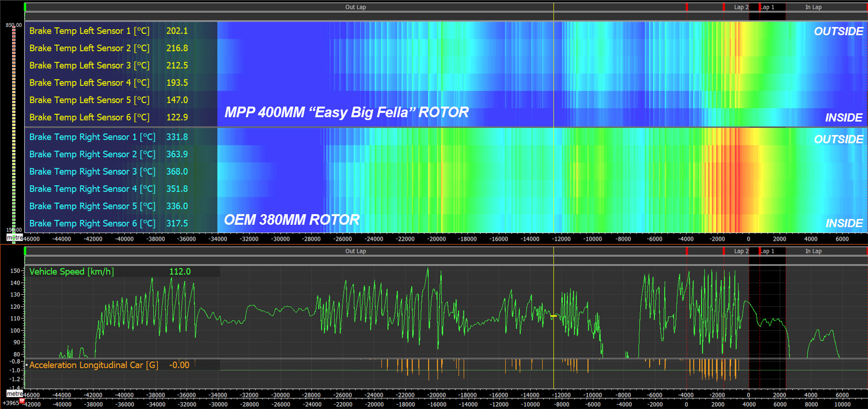Click the Brake Temp Right Sensor 2 label

click(92, 154)
